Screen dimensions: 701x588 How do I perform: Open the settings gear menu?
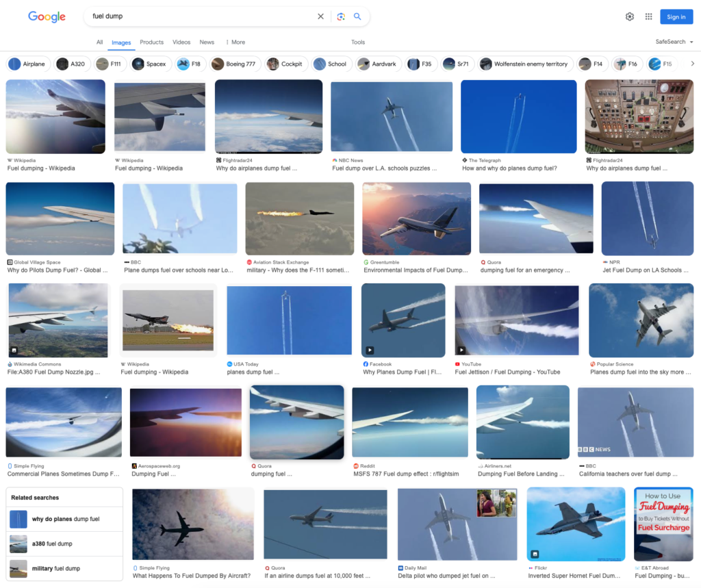[629, 16]
